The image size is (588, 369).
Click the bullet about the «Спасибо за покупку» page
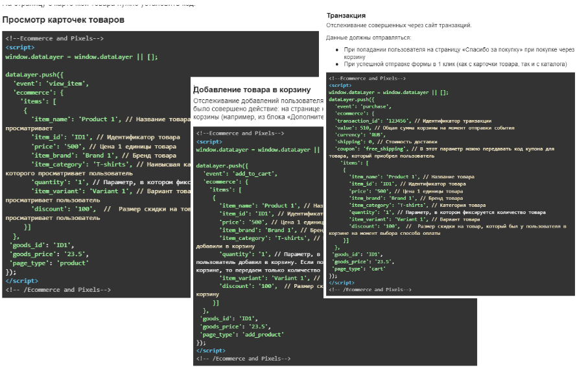(x=459, y=53)
